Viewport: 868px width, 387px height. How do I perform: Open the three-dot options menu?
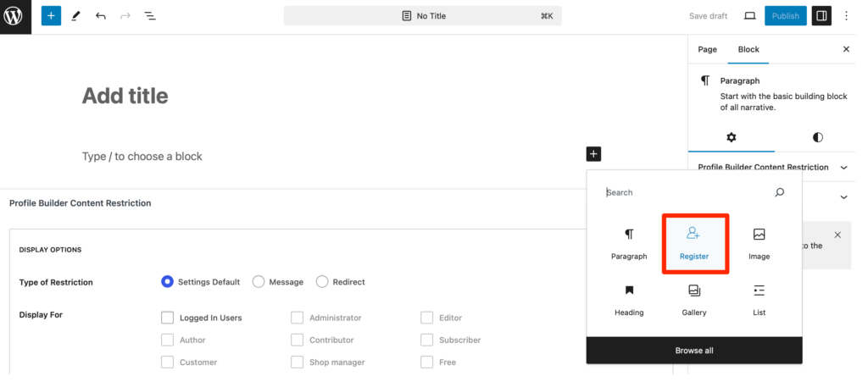click(x=846, y=16)
